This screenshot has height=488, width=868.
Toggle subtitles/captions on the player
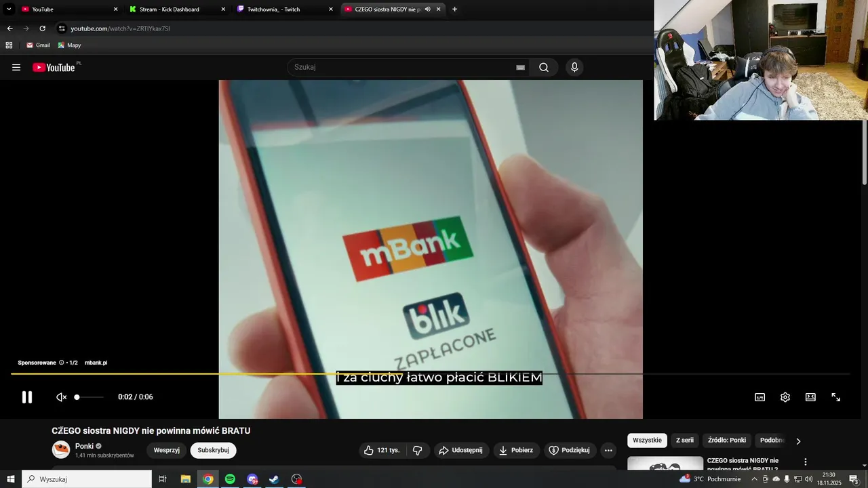760,397
